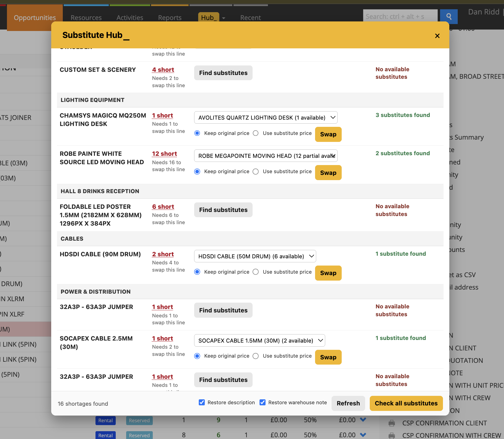Select Use substitute price for HDSDI CABLE
The height and width of the screenshot is (439, 504).
point(256,272)
